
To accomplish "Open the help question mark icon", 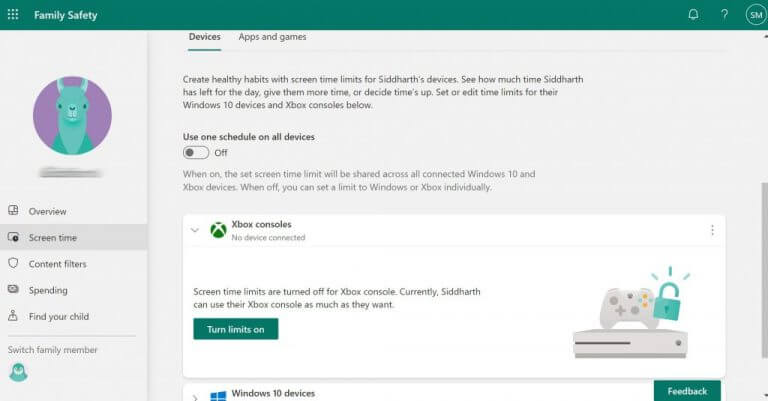I will click(724, 15).
